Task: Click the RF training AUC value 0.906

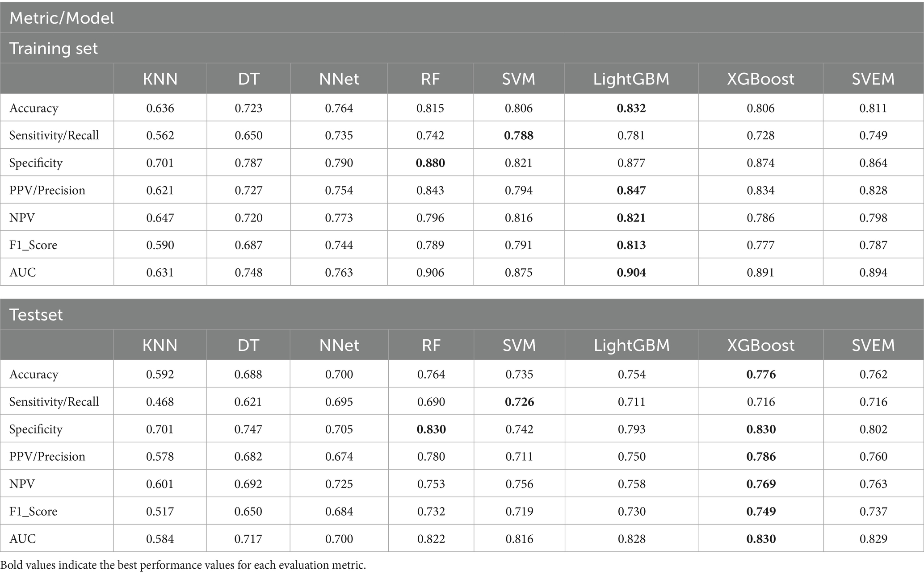Action: pos(430,272)
